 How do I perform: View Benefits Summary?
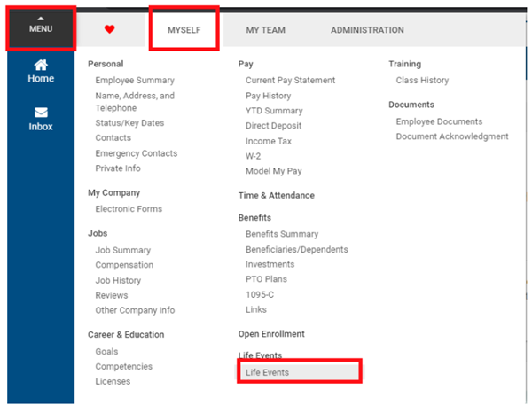(x=282, y=234)
